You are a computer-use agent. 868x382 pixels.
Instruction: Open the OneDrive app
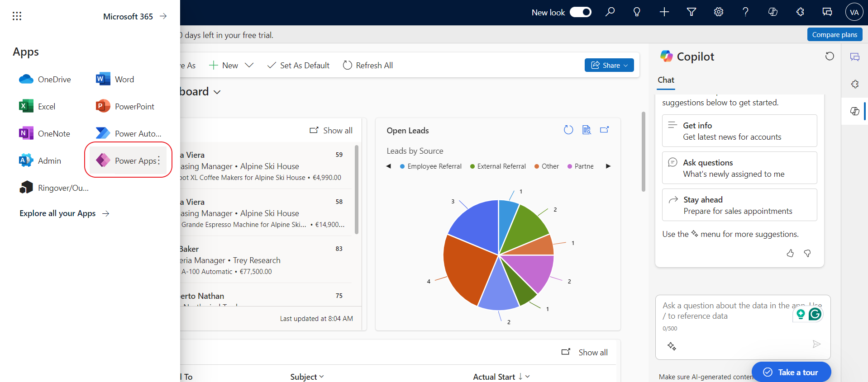coord(45,80)
